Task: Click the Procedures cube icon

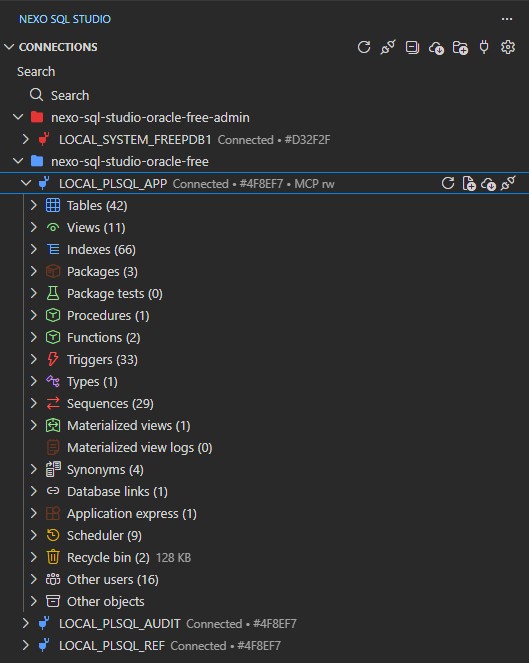Action: pos(53,315)
